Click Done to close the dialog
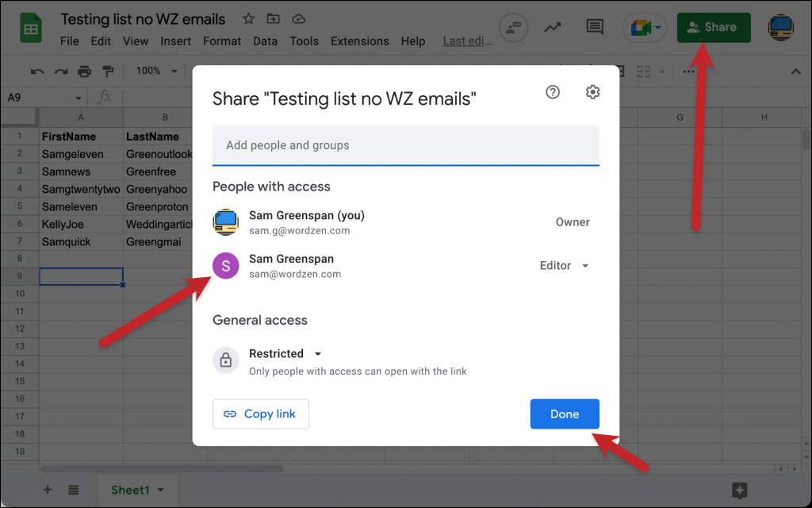Viewport: 812px width, 508px height. (x=565, y=414)
